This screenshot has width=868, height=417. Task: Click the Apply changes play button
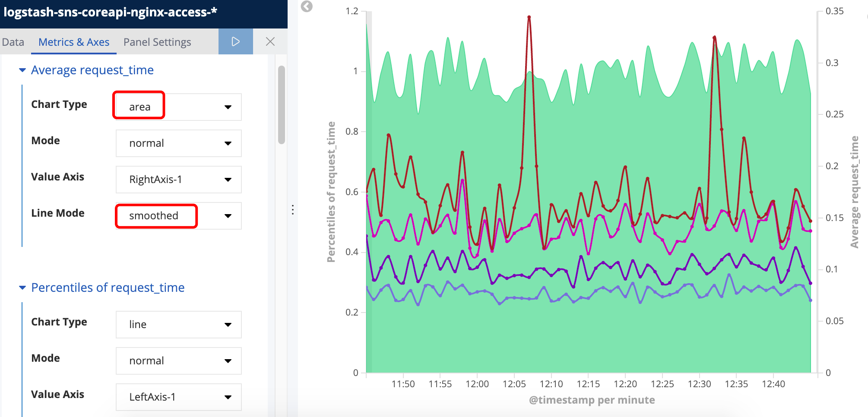235,41
